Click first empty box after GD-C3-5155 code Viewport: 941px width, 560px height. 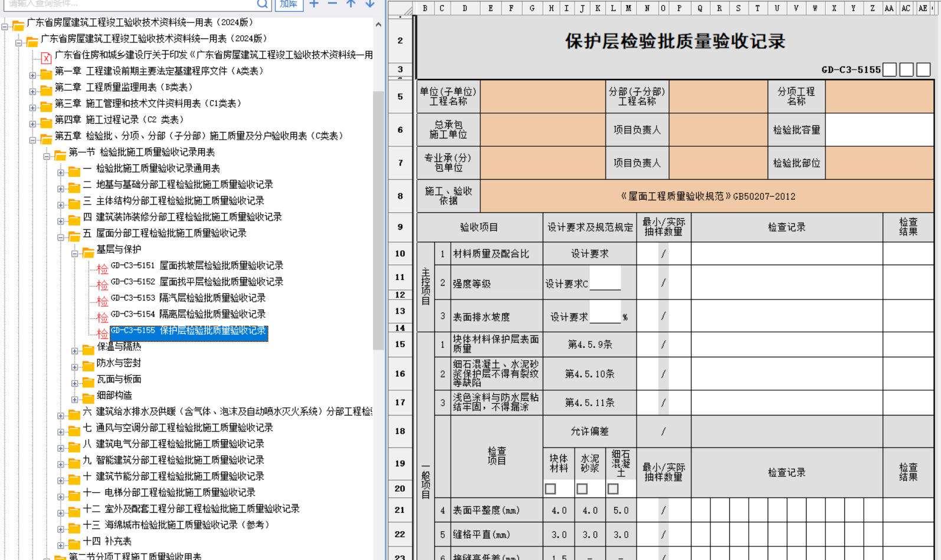click(x=890, y=70)
